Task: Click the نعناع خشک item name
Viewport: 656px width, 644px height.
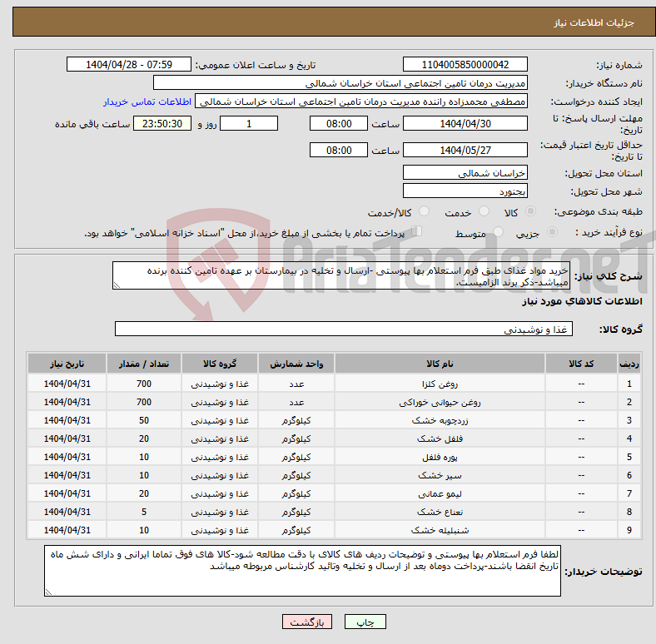Action: click(440, 513)
